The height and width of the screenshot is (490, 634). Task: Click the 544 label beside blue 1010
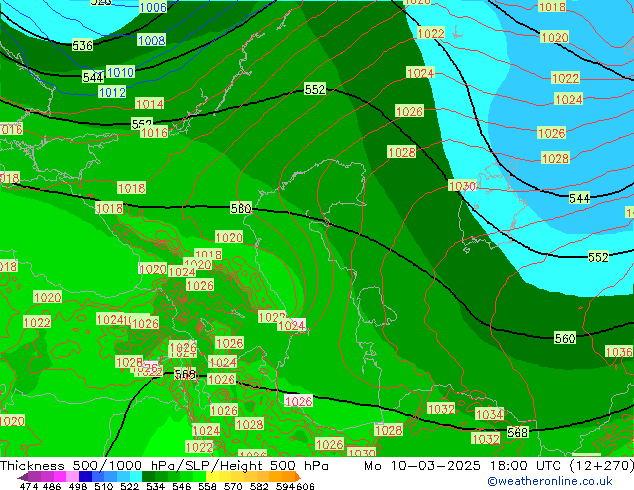[x=93, y=77]
